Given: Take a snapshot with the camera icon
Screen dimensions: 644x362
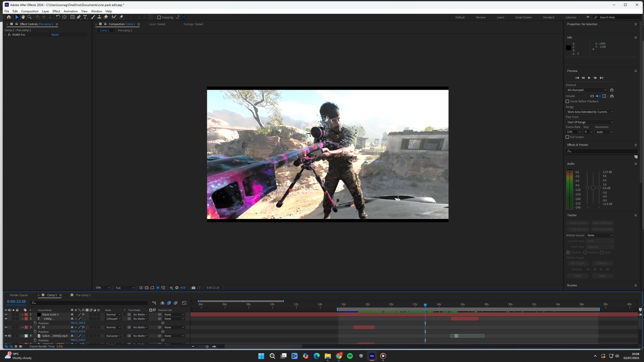Looking at the screenshot, I should click(193, 288).
